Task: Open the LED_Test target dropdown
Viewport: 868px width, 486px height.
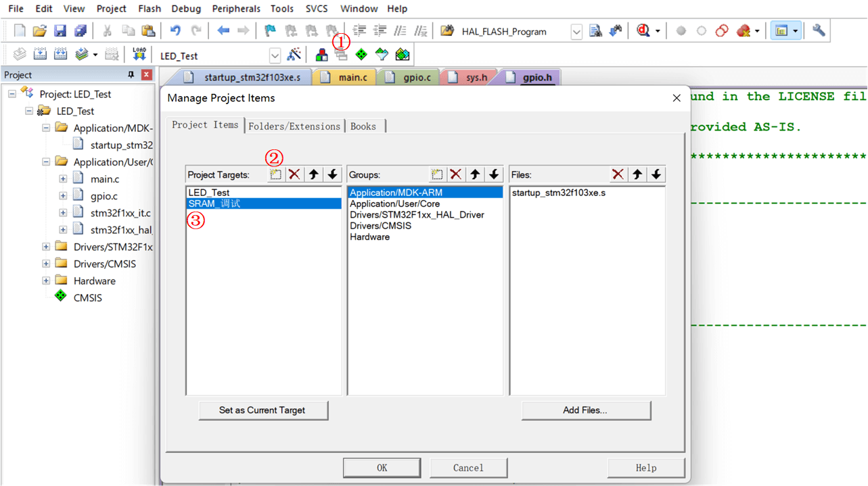Action: [275, 55]
